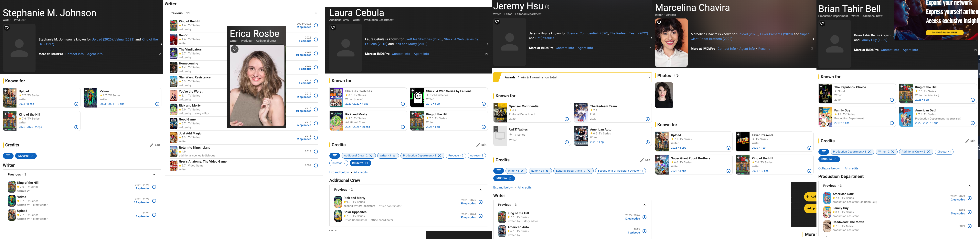This screenshot has height=239, width=980.
Task: Open info icon on the Unf$?%ables card
Action: 567,142
